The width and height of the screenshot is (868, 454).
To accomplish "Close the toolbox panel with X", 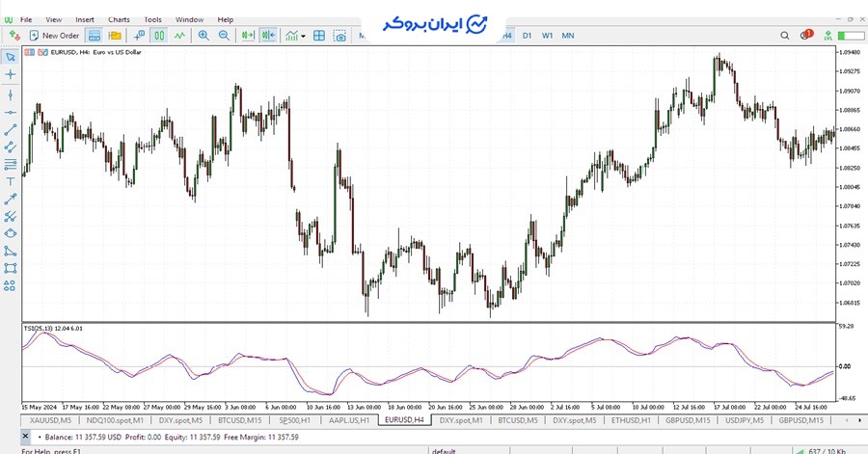I will 25,437.
